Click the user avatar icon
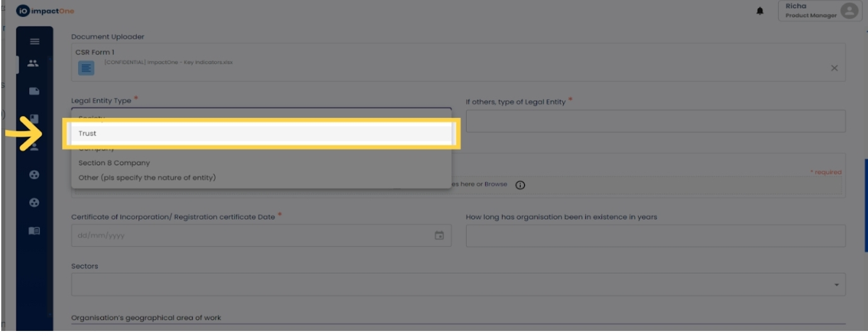Screen dimensions: 868x336 [848, 11]
